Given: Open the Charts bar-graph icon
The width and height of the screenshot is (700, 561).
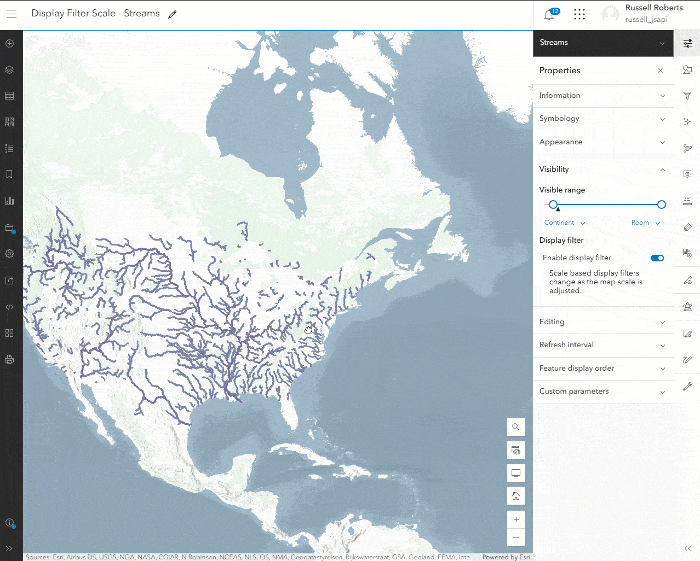Looking at the screenshot, I should (9, 201).
